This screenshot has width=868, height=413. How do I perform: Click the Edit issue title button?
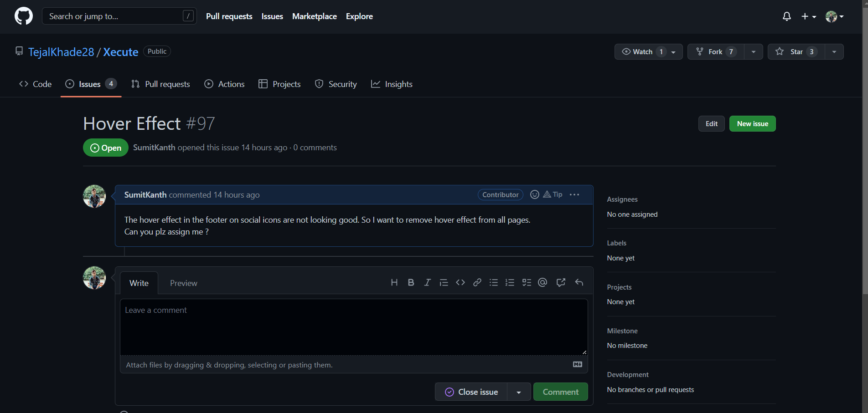click(711, 123)
